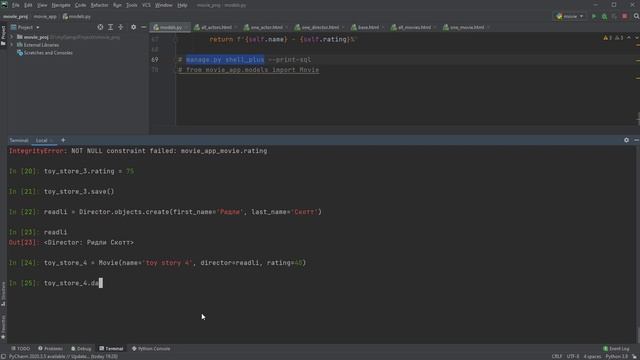This screenshot has width=640, height=360.
Task: Click Search Everywhere magnifier icon
Action: tap(636, 16)
